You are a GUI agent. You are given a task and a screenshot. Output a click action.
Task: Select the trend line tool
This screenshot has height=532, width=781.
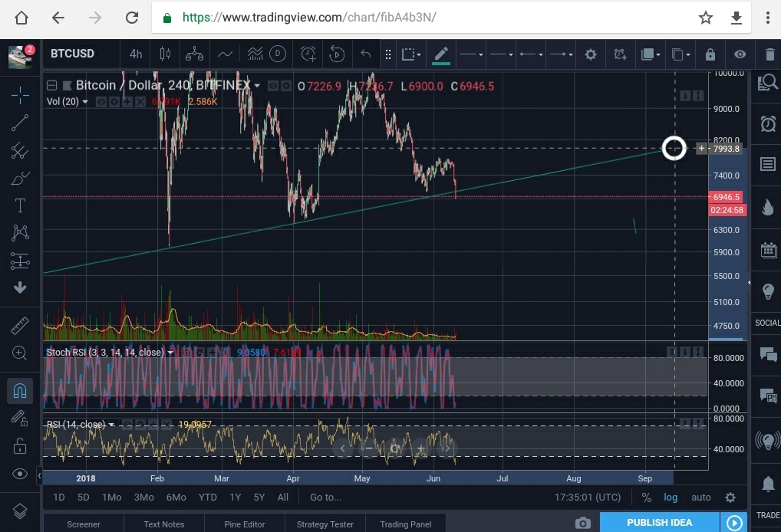(20, 123)
